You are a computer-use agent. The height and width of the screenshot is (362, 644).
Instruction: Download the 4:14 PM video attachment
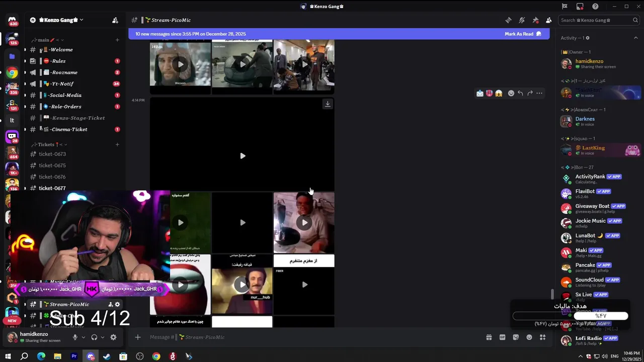click(x=328, y=104)
